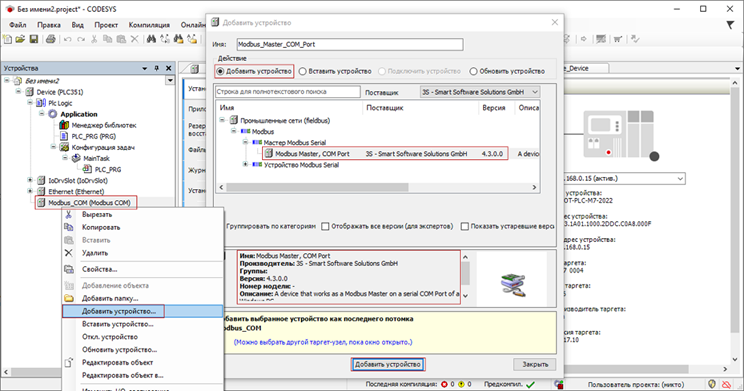The width and height of the screenshot is (744, 391).
Task: Click the green precompile checkmark icon
Action: point(530,384)
